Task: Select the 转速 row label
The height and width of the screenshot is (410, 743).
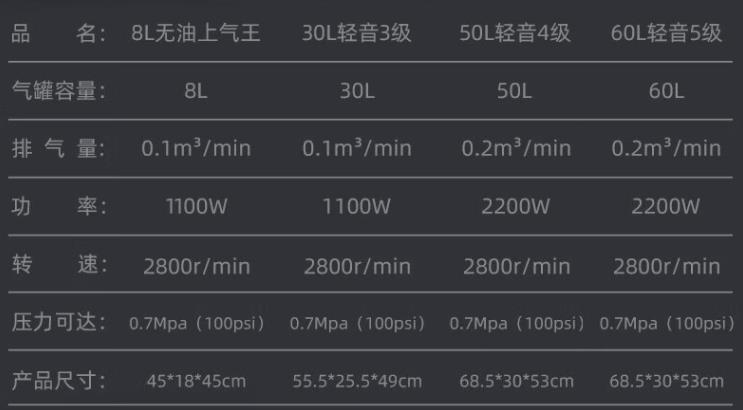Action: tap(59, 265)
